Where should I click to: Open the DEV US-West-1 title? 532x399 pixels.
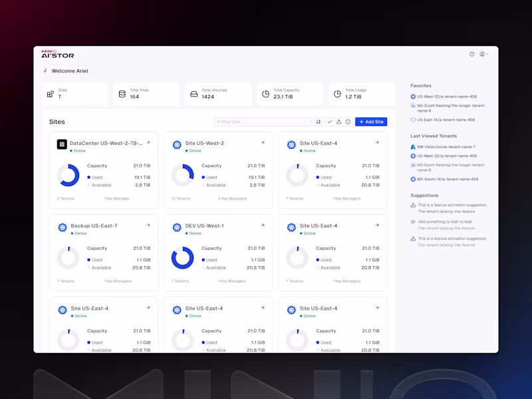[205, 225]
